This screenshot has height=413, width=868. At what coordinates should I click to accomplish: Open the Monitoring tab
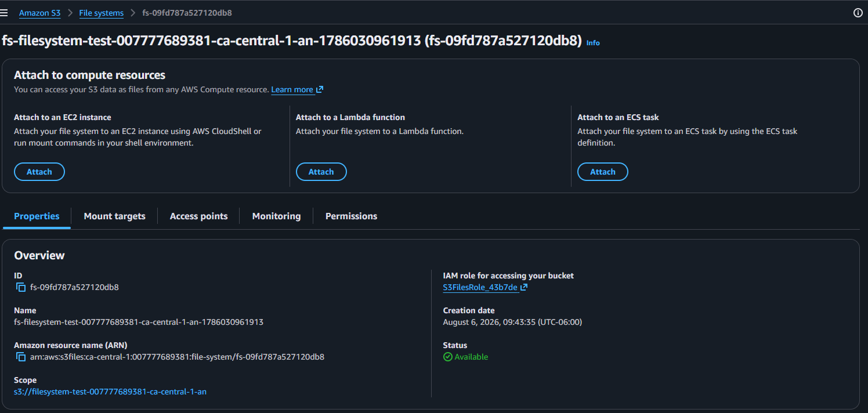pos(276,216)
